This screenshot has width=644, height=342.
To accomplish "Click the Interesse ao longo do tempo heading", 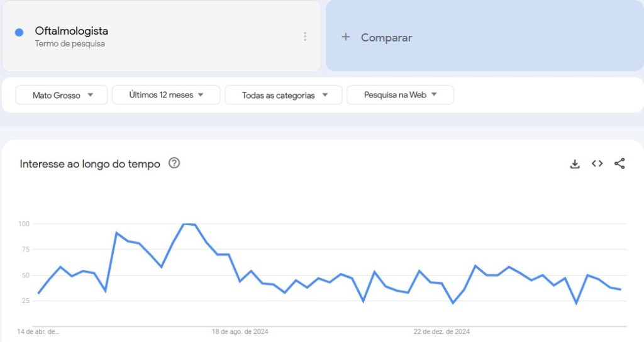I will 90,164.
